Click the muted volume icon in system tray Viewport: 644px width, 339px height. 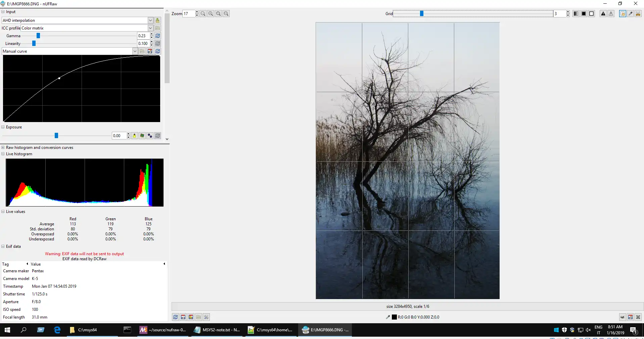click(588, 330)
